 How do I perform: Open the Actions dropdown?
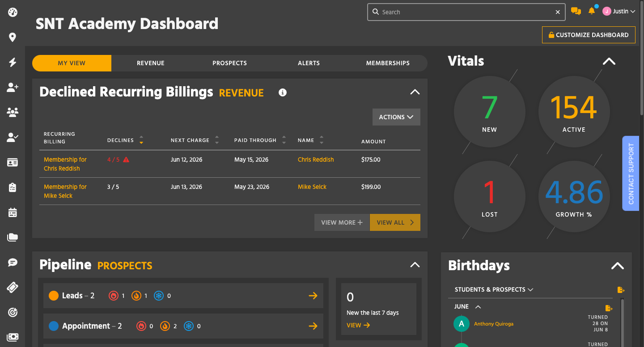(x=396, y=117)
